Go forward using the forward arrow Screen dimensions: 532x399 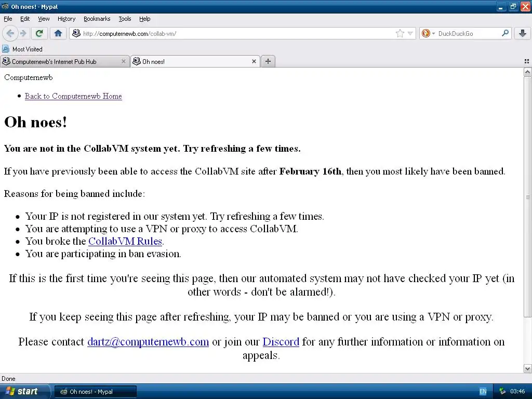[x=23, y=33]
